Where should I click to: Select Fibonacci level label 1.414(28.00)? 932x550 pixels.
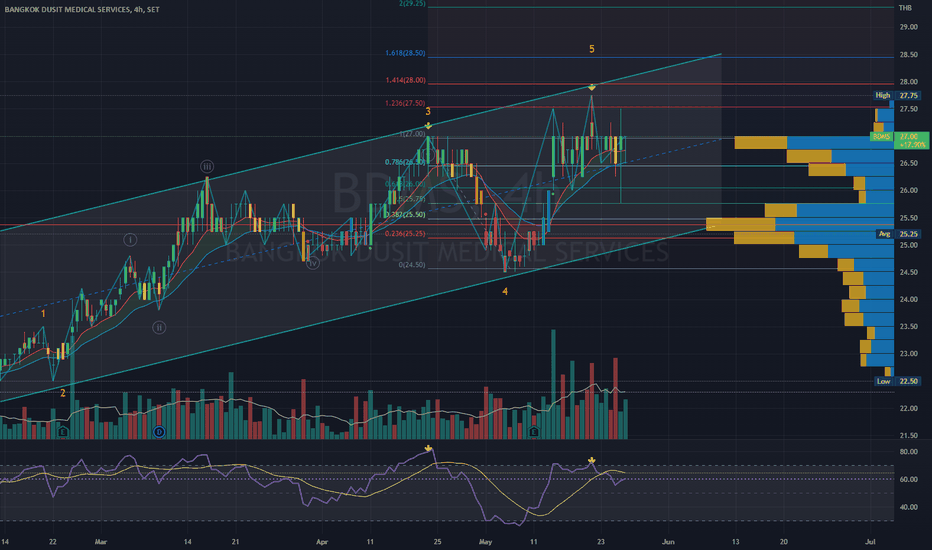[x=405, y=80]
